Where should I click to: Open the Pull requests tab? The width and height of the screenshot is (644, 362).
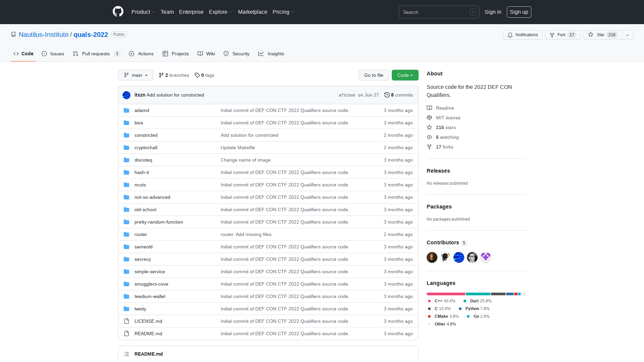(x=97, y=54)
